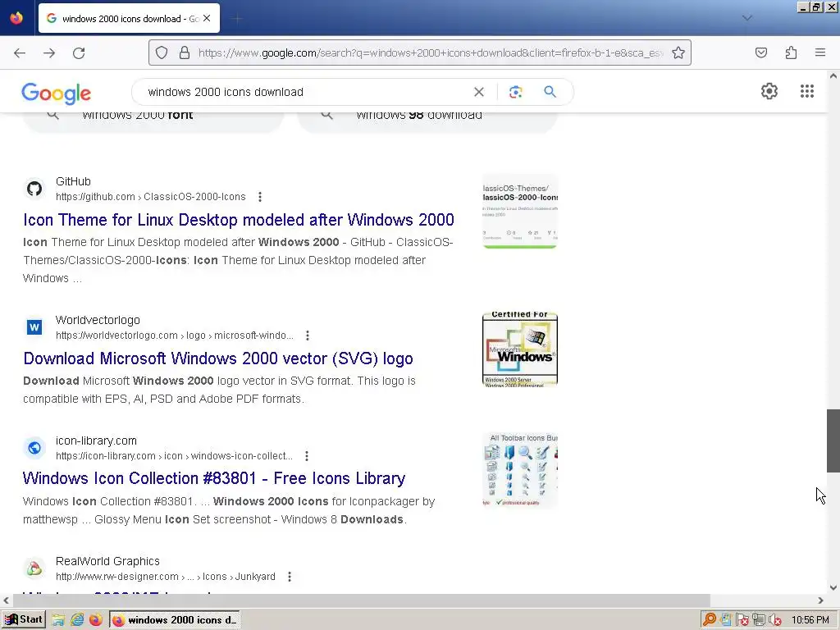Click the network connection tray icon
The image size is (840, 630).
[758, 620]
